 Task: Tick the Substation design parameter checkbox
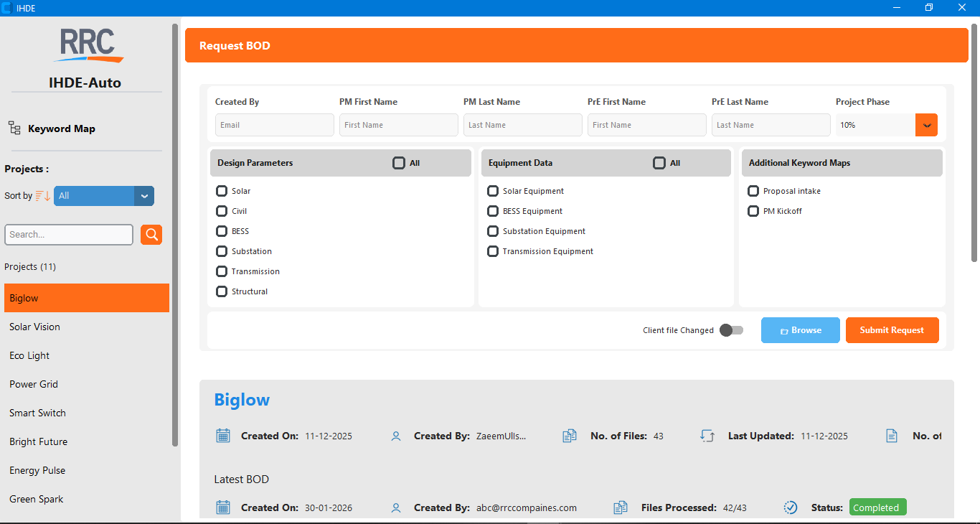tap(222, 251)
